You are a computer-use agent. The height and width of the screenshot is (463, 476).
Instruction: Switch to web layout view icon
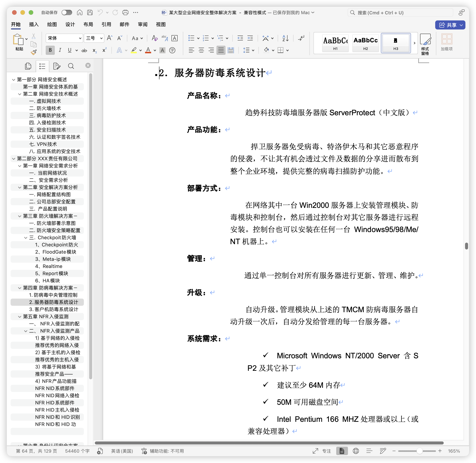[x=356, y=451]
